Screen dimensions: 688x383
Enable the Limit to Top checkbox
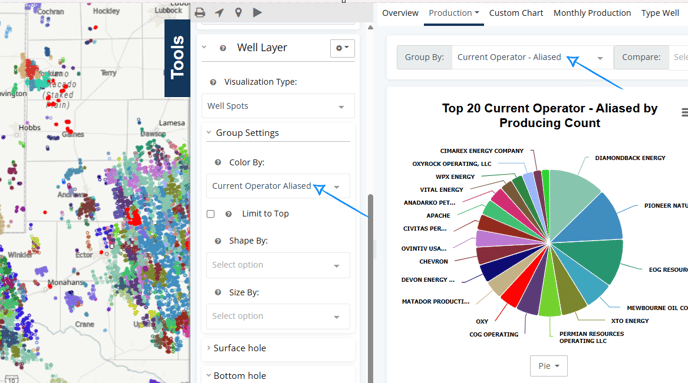pyautogui.click(x=211, y=214)
